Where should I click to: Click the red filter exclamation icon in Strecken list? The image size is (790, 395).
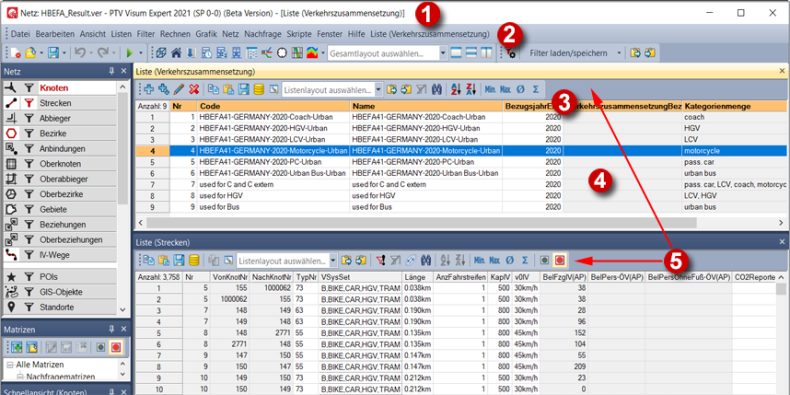(380, 260)
